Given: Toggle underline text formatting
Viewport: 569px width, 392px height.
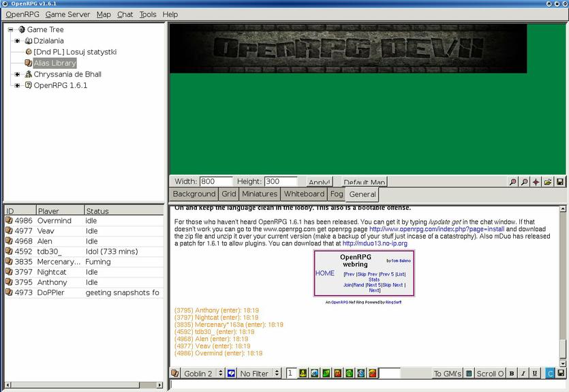Looking at the screenshot, I should tap(535, 373).
